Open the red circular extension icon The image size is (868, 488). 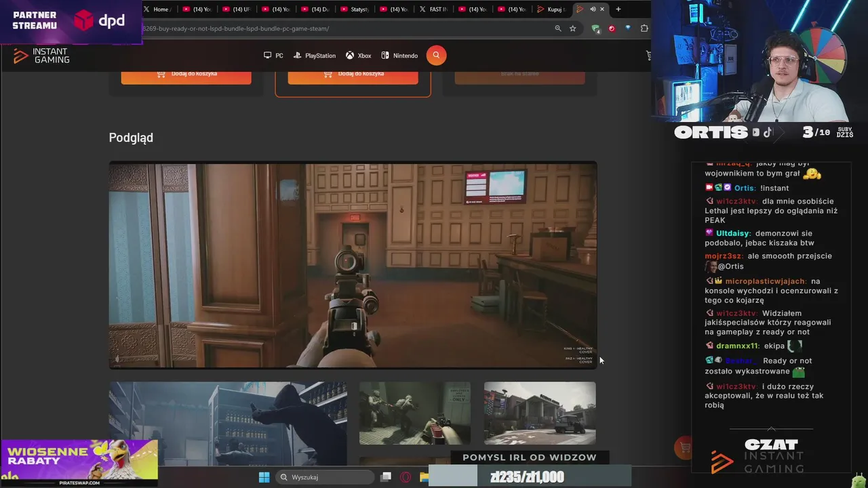coord(611,28)
